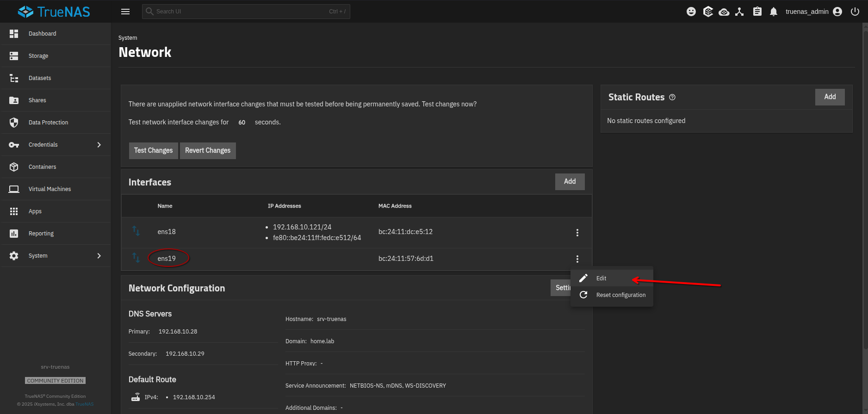
Task: Click the Virtual Machines laptop icon
Action: 14,189
